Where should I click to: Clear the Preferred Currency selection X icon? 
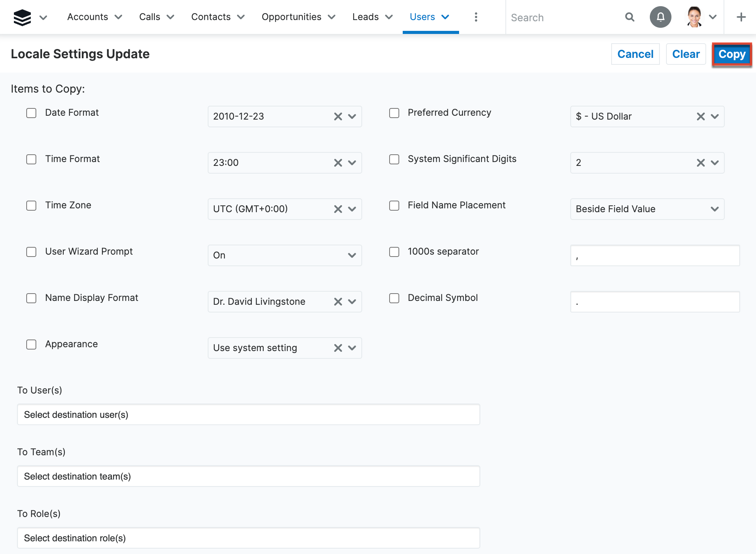(700, 117)
